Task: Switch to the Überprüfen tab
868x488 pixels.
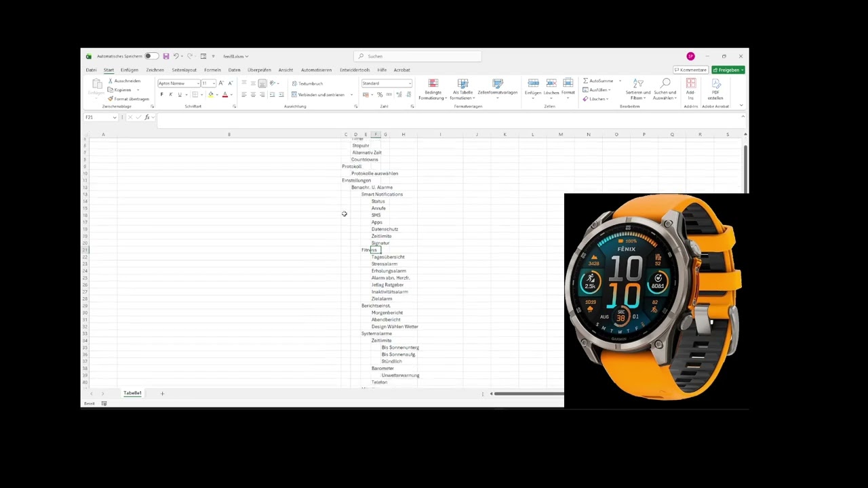Action: tap(259, 70)
